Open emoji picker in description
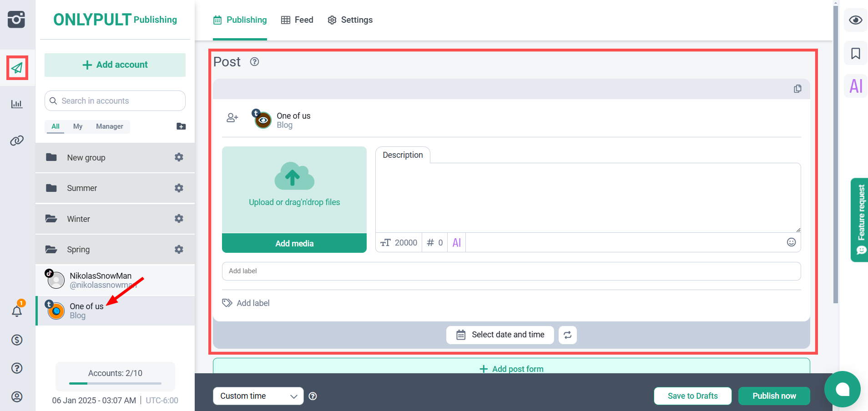The width and height of the screenshot is (868, 411). point(791,242)
